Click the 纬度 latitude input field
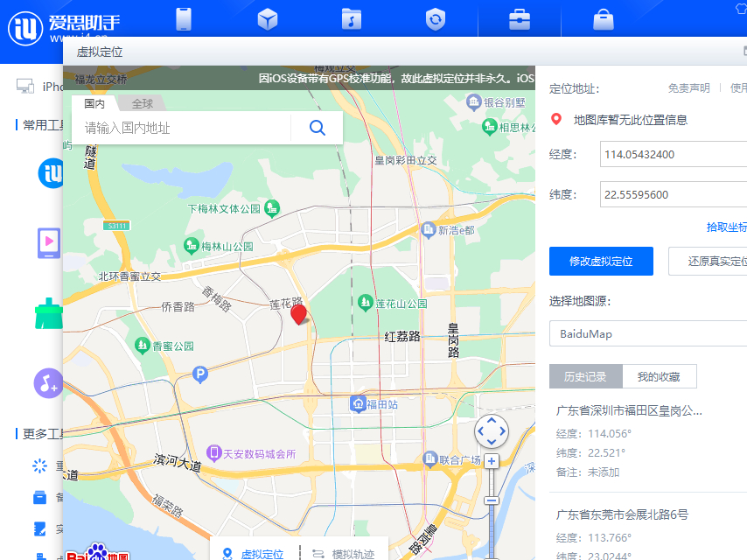The width and height of the screenshot is (747, 560). (x=674, y=194)
